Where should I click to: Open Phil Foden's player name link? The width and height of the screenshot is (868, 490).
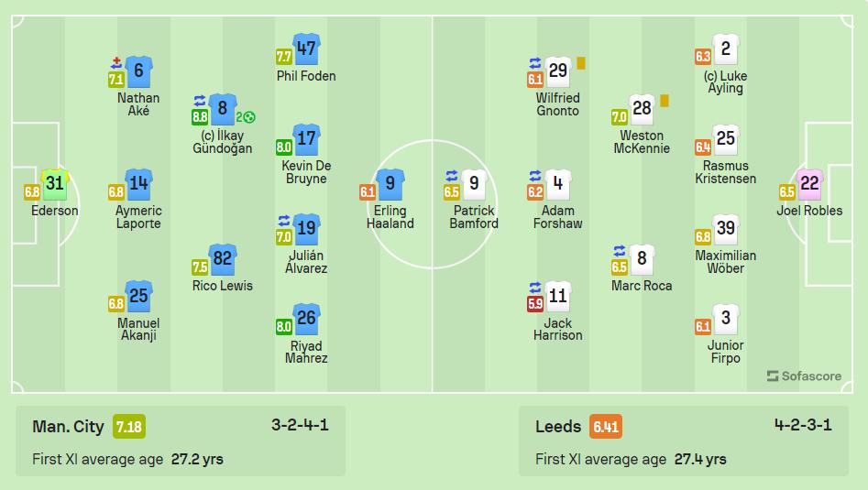306,76
